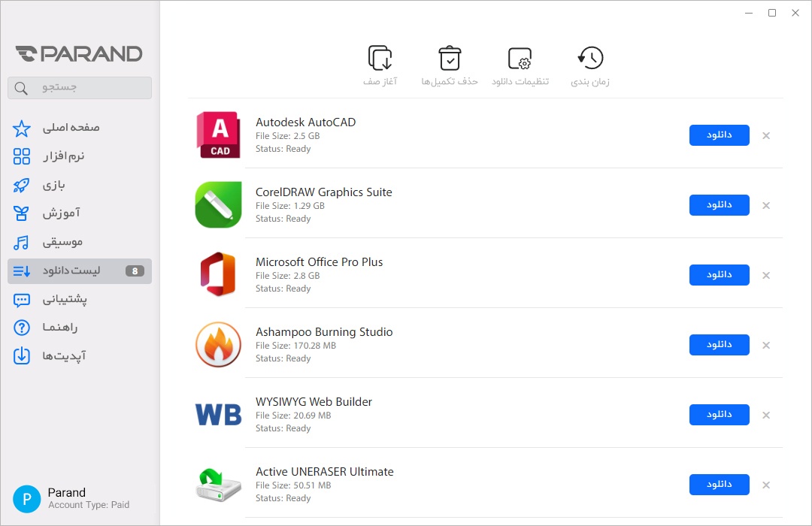Click the search magnifier icon

click(x=21, y=88)
